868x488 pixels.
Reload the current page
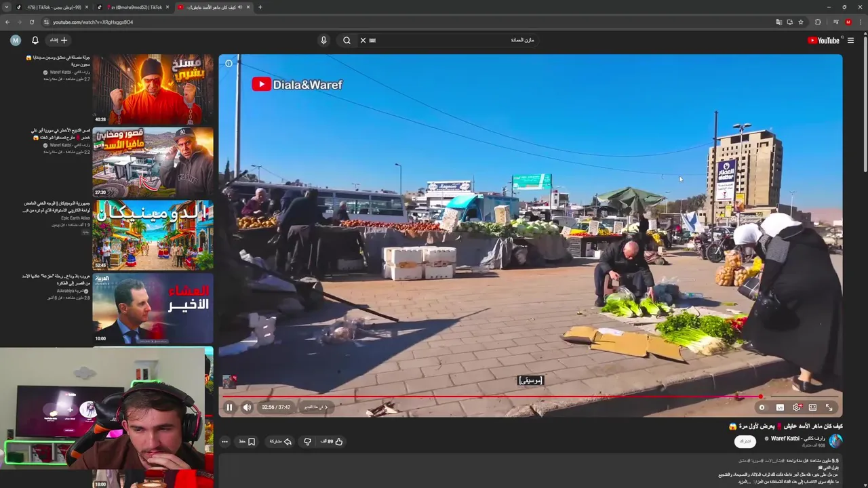pyautogui.click(x=32, y=22)
